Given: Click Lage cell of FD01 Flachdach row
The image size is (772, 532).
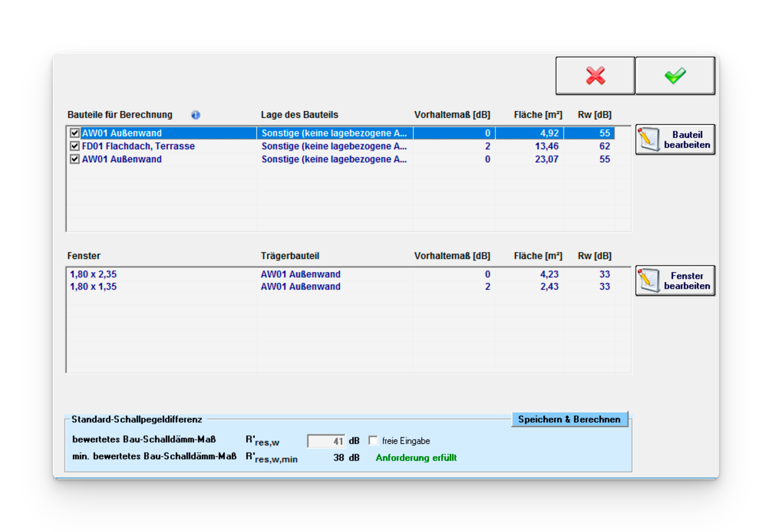Looking at the screenshot, I should [x=334, y=146].
